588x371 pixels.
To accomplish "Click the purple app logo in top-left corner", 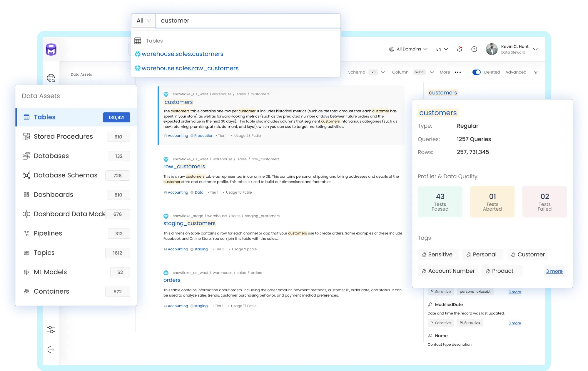I will tap(51, 49).
